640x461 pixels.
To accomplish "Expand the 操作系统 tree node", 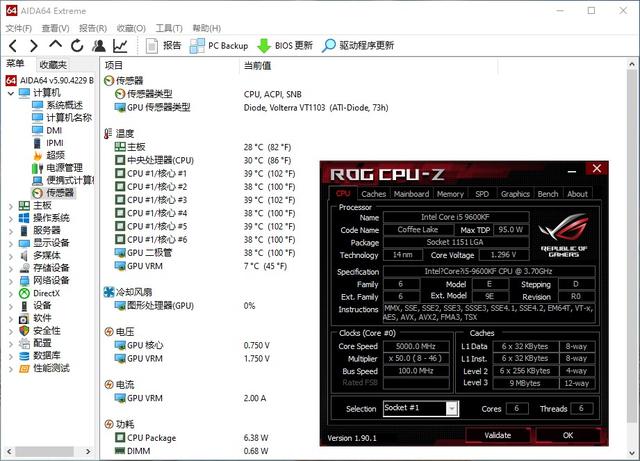I will (x=11, y=218).
